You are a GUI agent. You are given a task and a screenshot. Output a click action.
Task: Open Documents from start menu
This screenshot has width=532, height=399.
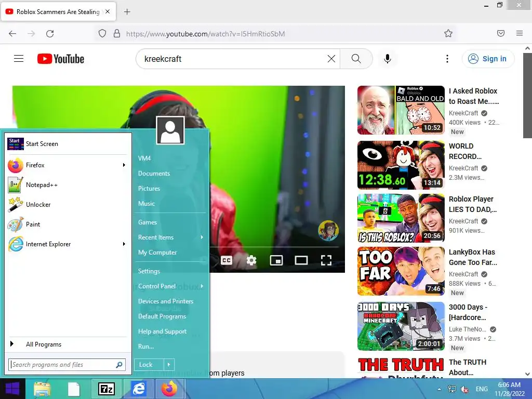[154, 174]
